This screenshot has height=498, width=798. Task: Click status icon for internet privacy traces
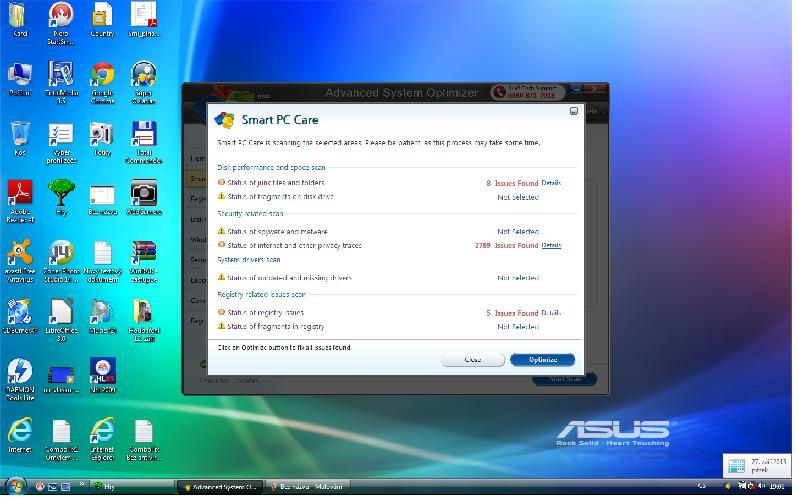click(x=221, y=245)
